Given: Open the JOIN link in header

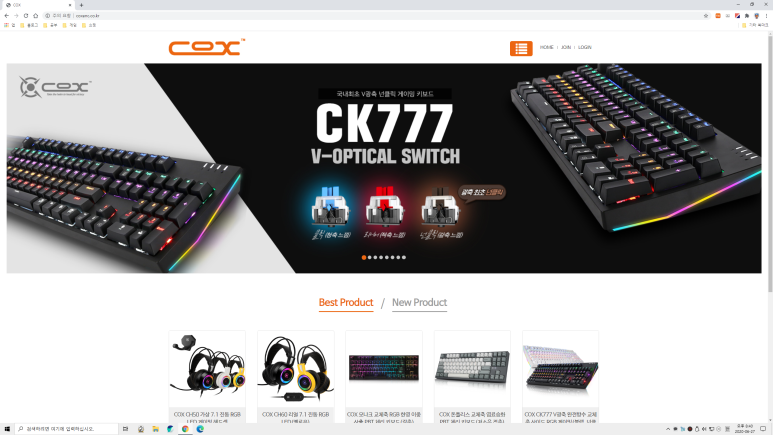Looking at the screenshot, I should (566, 47).
